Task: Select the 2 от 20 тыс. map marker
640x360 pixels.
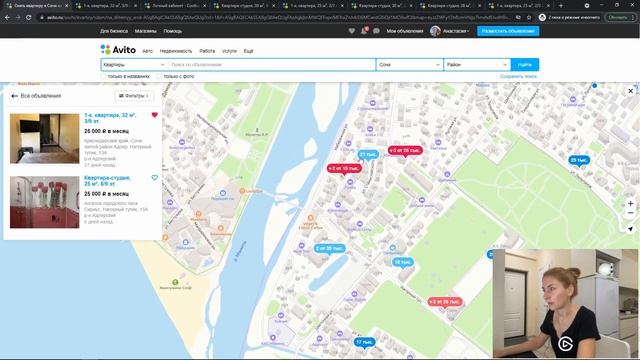Action: click(329, 249)
